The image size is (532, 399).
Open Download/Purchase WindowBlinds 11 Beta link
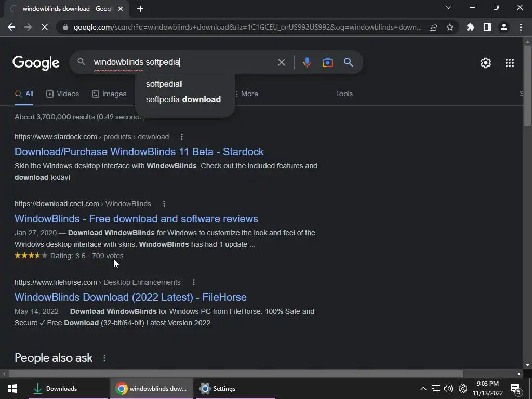[139, 152]
